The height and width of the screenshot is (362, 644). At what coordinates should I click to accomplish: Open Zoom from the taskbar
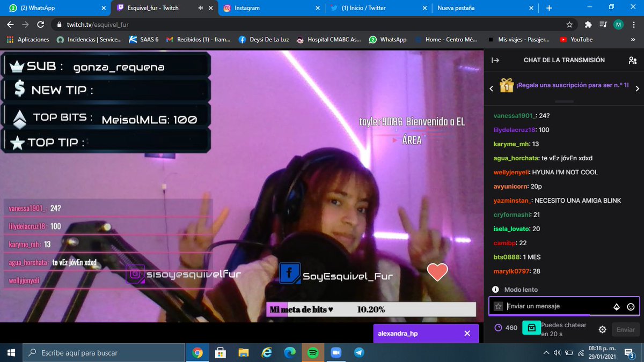pyautogui.click(x=336, y=353)
